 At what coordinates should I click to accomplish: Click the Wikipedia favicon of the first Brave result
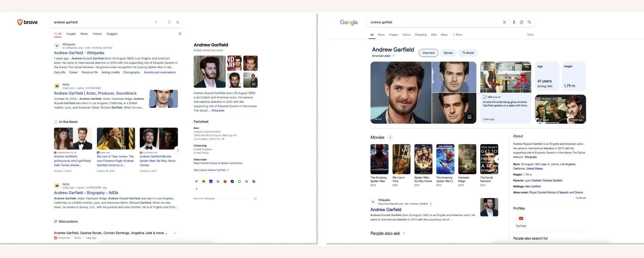57,46
